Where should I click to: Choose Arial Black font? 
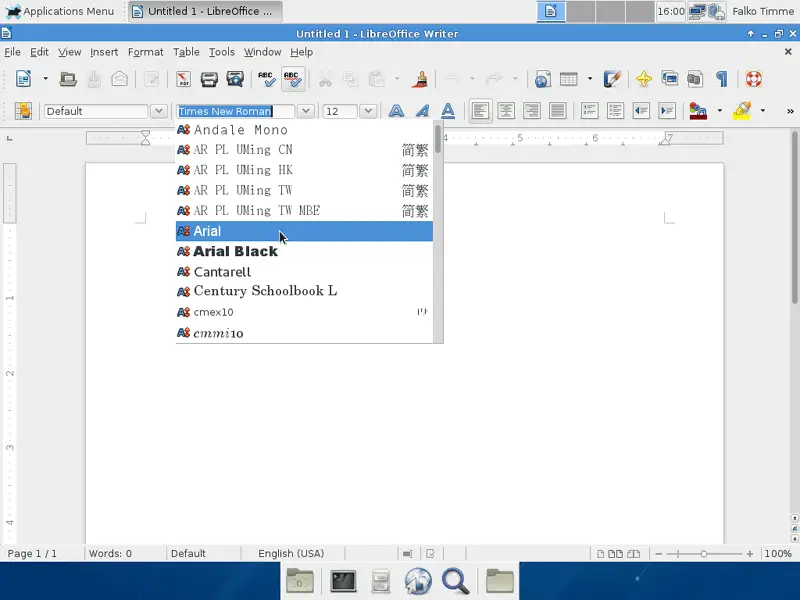point(304,252)
